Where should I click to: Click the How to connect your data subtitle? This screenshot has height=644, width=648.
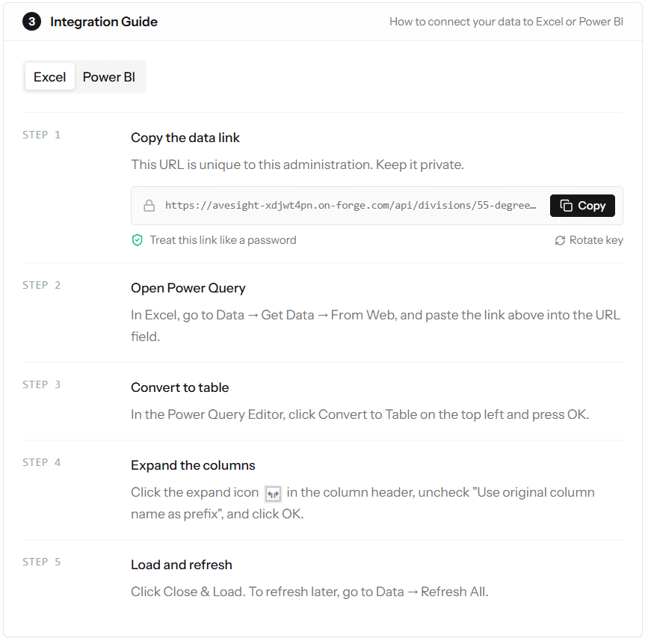pyautogui.click(x=506, y=22)
